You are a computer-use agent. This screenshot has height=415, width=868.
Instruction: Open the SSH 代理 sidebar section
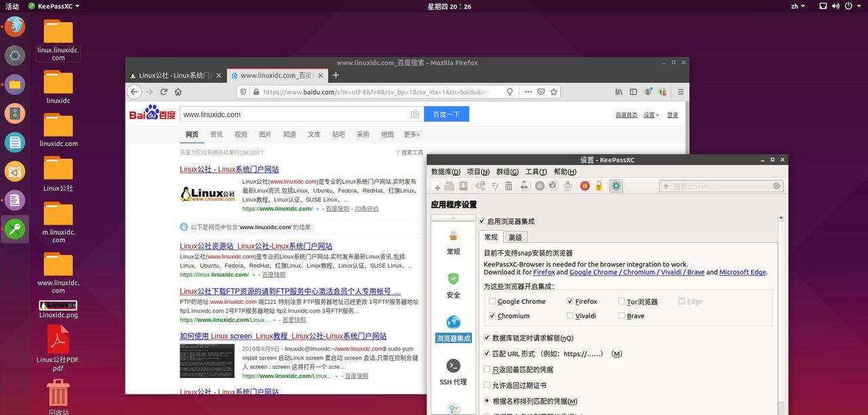(x=453, y=372)
